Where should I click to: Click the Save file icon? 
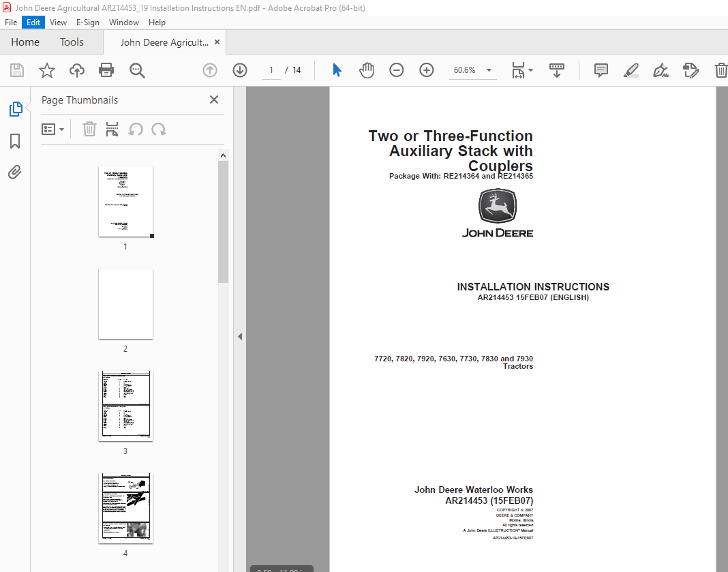point(17,70)
